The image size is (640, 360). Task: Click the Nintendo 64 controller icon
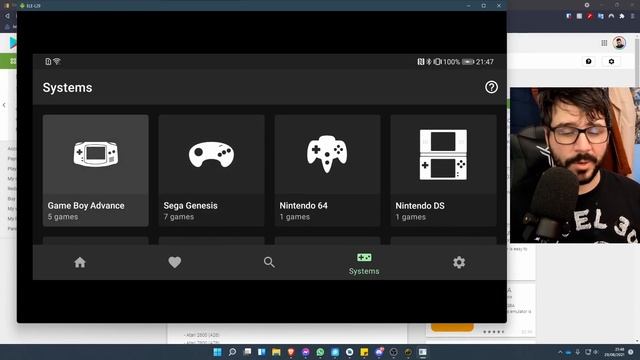[x=327, y=154]
